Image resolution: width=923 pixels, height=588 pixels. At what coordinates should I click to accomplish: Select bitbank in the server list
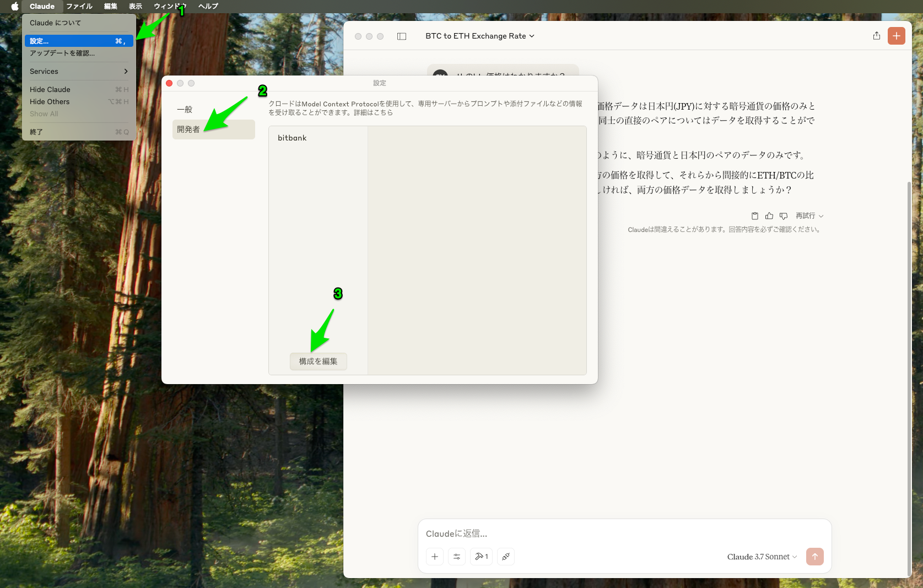292,138
